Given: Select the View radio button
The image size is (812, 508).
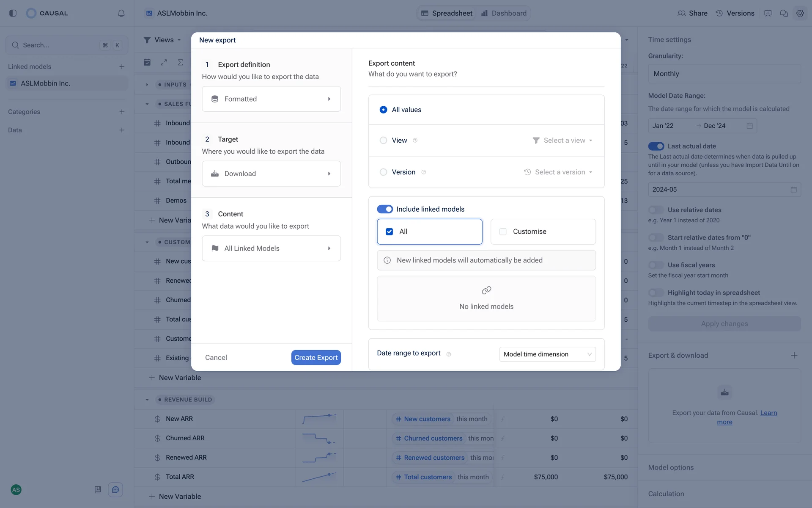Looking at the screenshot, I should coord(383,141).
